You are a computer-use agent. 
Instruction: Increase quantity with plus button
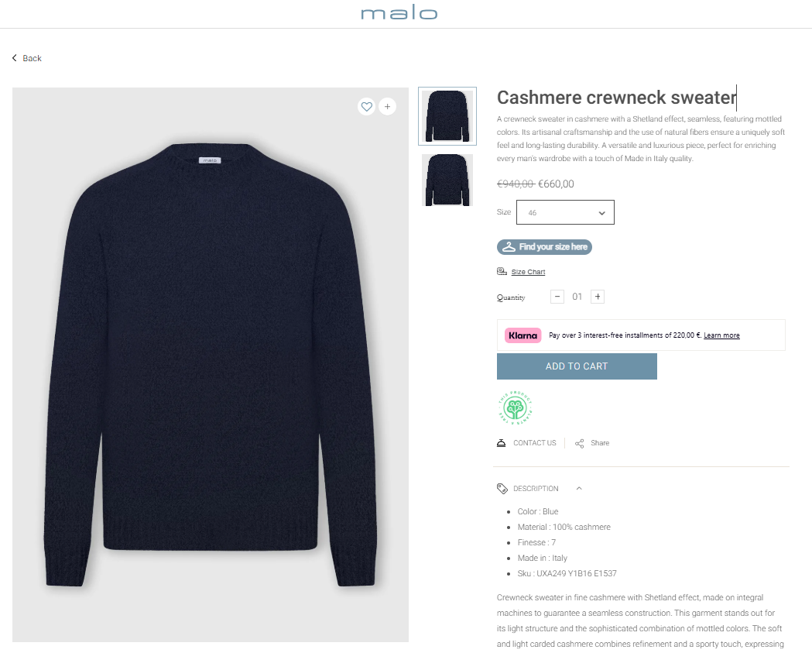coord(598,297)
